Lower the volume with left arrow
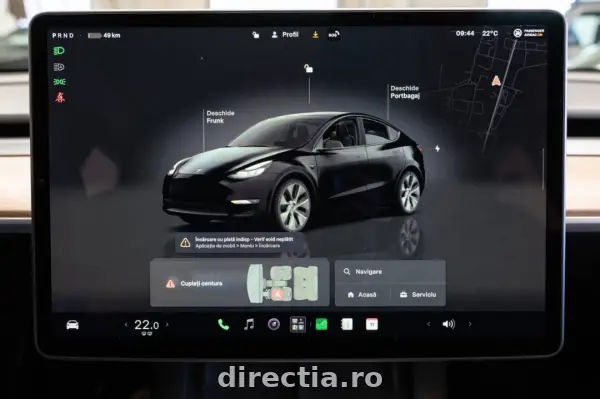The width and height of the screenshot is (600, 399). (x=429, y=324)
